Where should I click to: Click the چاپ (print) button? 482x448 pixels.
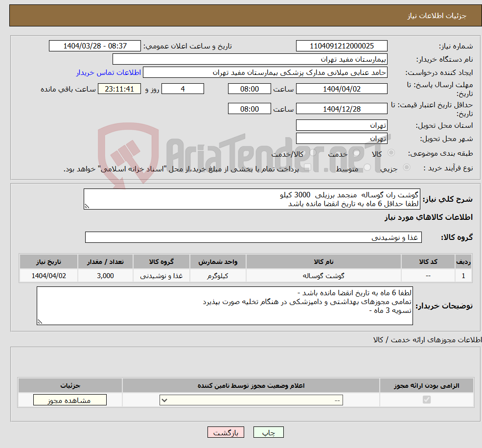click(268, 432)
